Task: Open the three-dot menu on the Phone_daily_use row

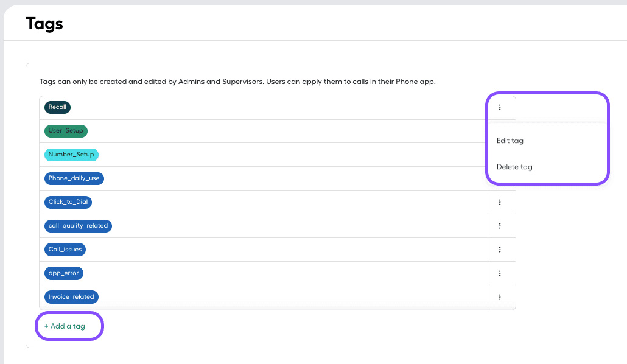Action: click(500, 178)
